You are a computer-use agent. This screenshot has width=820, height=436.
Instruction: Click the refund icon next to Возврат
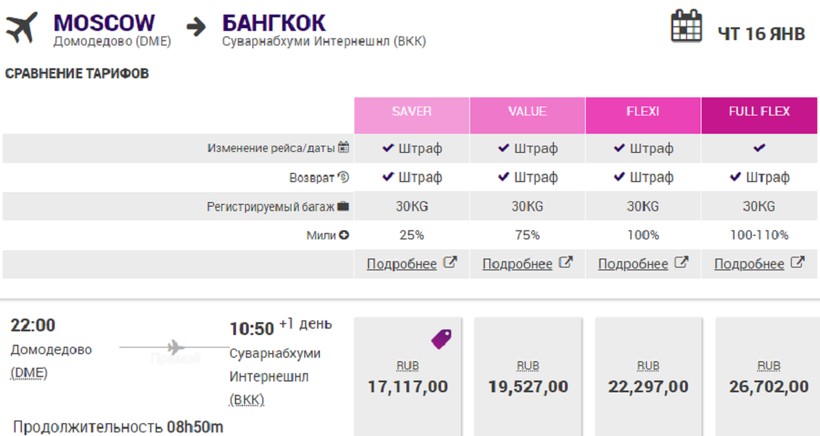pos(343,177)
